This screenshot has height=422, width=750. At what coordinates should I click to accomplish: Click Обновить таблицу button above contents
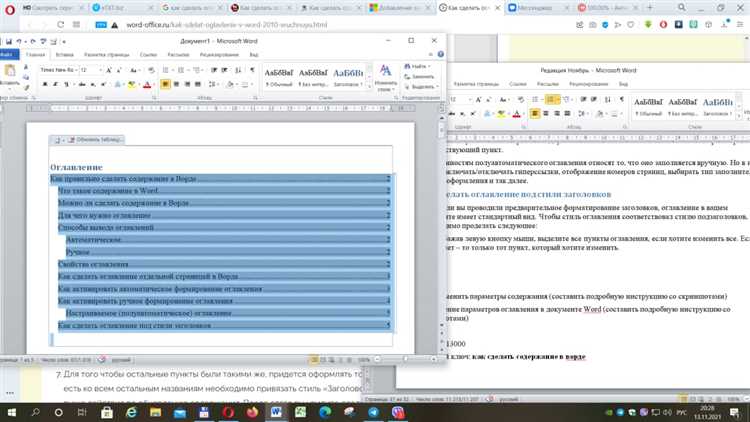[95, 140]
